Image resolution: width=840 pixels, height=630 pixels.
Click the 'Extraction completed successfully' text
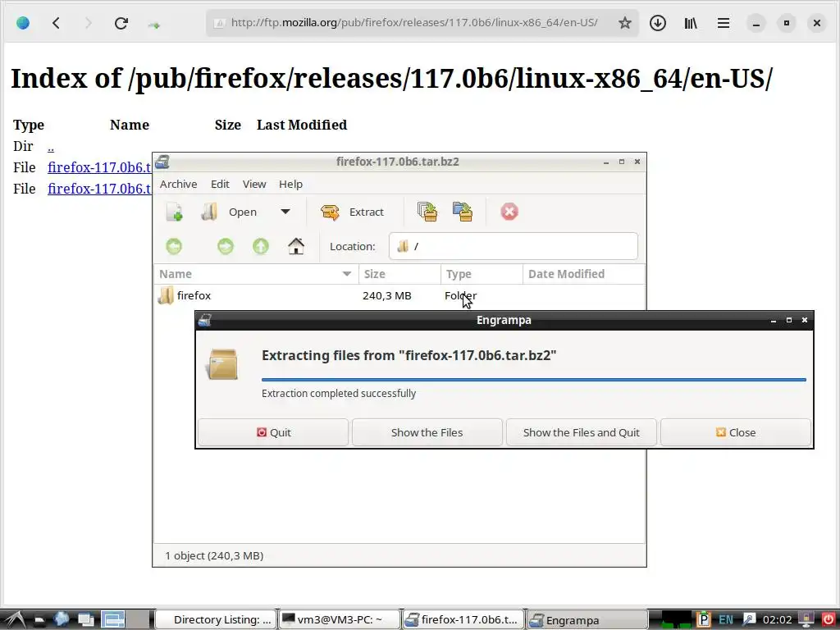click(339, 393)
